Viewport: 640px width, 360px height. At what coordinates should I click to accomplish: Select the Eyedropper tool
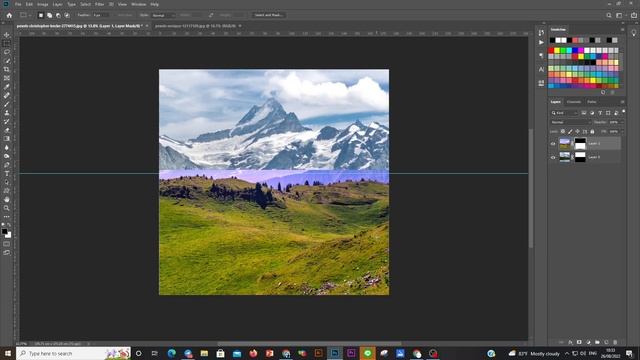[x=7, y=87]
